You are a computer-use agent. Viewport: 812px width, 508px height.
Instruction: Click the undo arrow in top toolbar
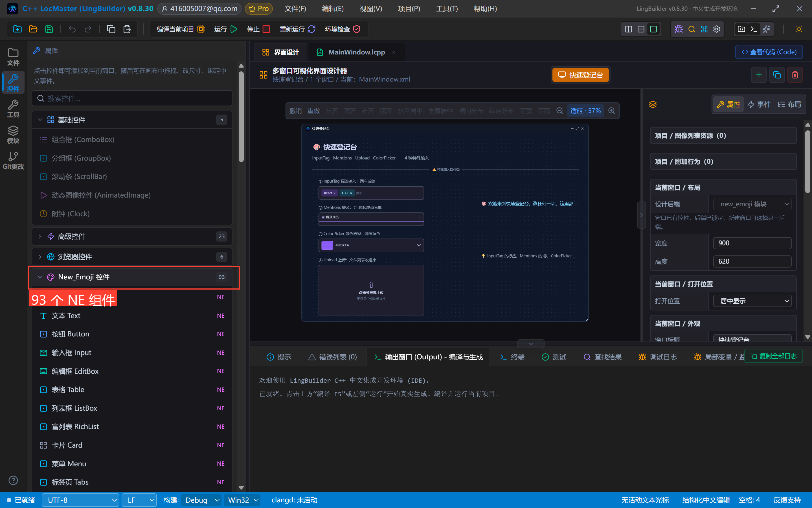72,29
